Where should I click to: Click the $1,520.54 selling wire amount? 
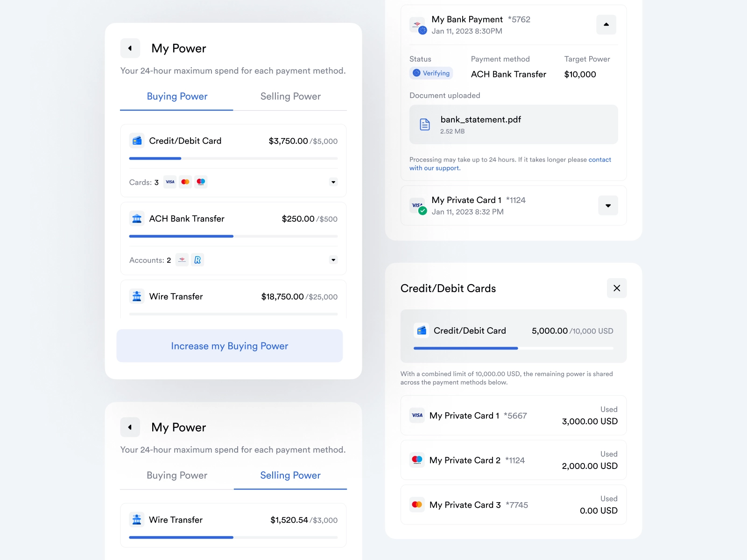pyautogui.click(x=289, y=520)
